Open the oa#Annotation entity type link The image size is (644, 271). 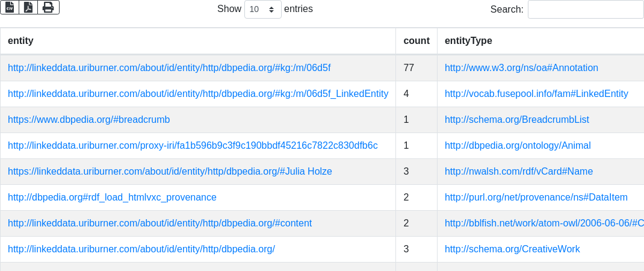521,68
